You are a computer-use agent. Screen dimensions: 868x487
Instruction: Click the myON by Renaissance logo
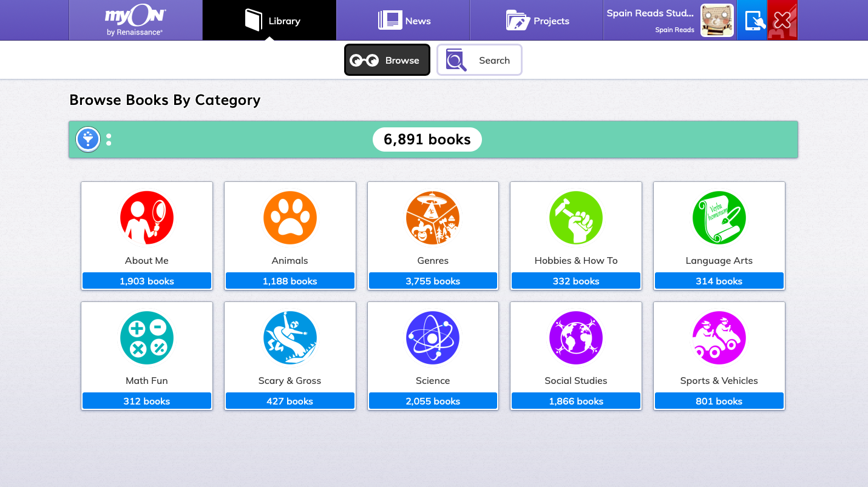point(135,21)
